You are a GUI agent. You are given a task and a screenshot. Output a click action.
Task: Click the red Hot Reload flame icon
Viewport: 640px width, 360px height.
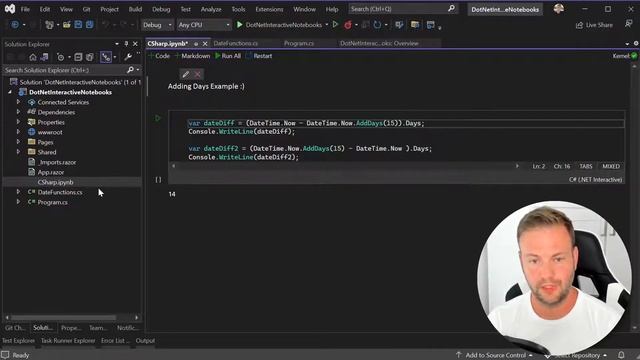click(348, 25)
